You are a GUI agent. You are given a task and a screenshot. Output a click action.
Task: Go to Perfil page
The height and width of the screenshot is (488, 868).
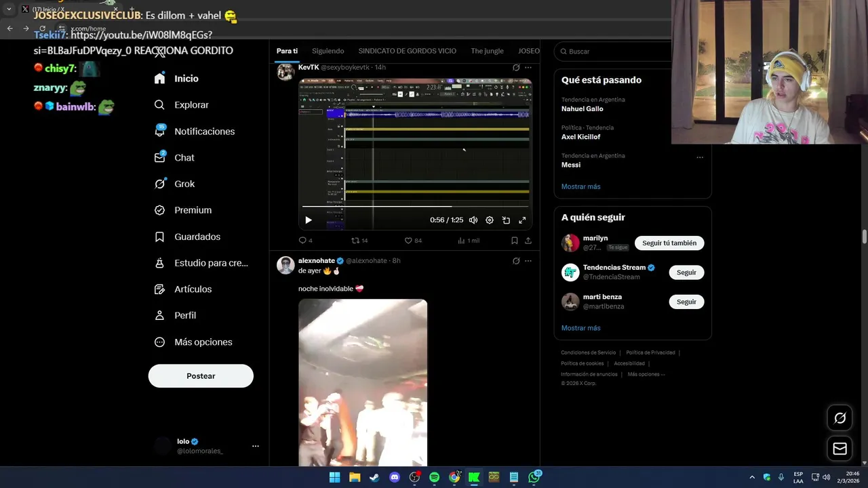(x=175, y=316)
